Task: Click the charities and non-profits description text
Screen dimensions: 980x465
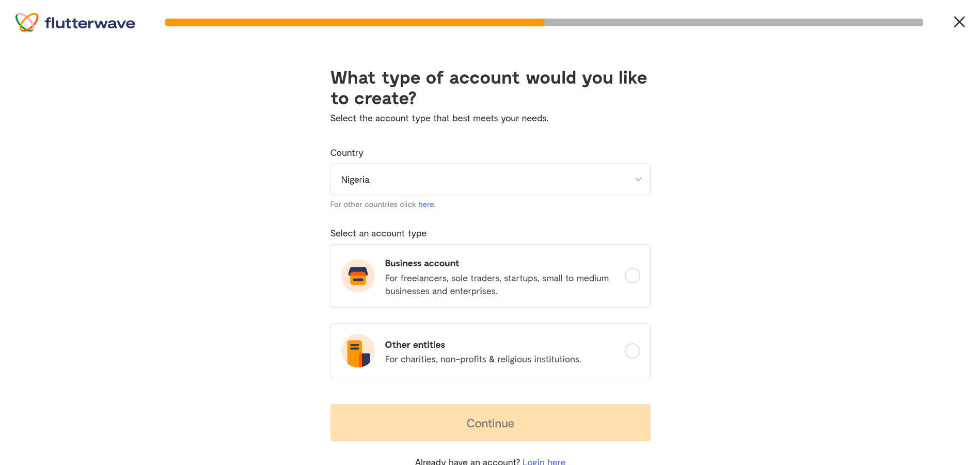Action: tap(483, 359)
